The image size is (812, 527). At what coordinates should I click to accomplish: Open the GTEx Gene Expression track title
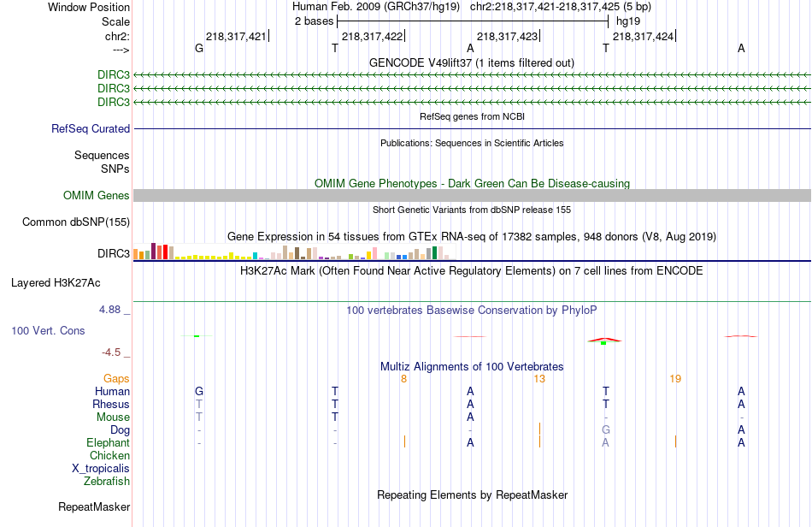click(x=472, y=237)
